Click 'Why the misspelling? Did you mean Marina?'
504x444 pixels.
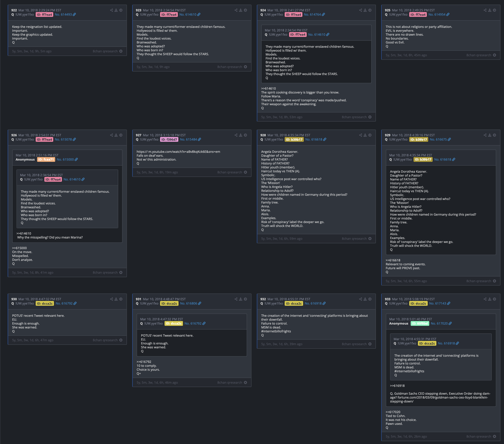click(50, 237)
